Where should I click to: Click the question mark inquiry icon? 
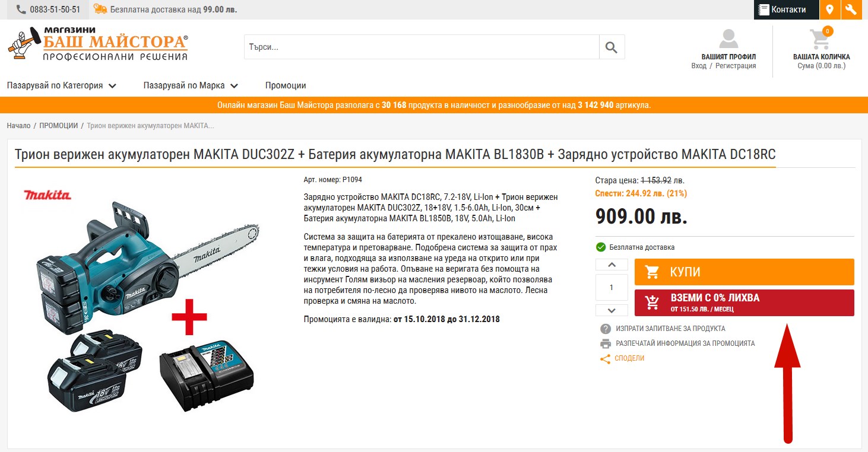coord(606,329)
